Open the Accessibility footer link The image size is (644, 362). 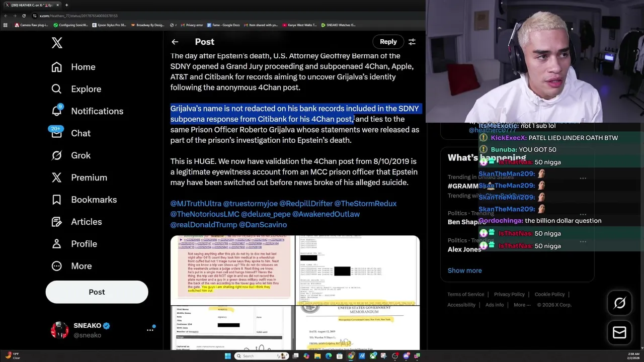click(x=461, y=305)
